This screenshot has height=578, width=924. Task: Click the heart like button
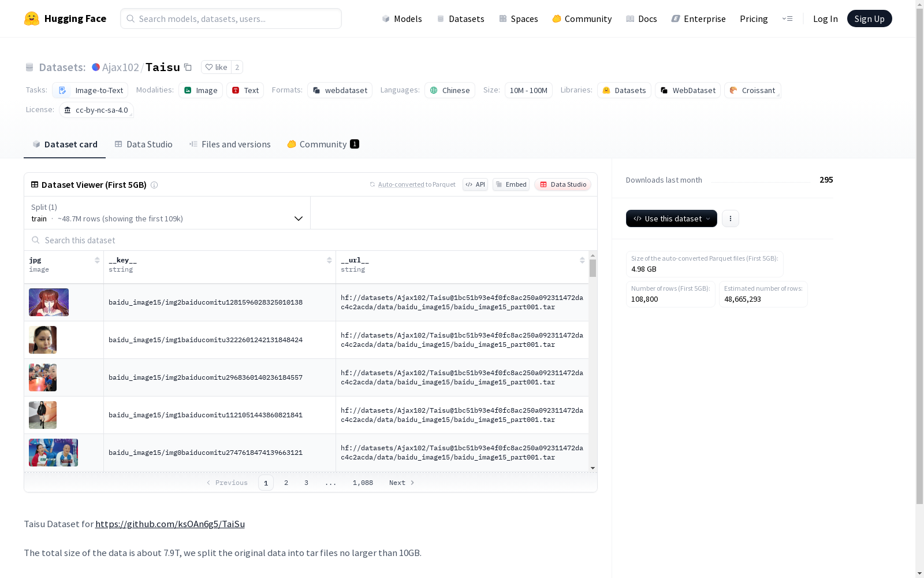click(217, 67)
